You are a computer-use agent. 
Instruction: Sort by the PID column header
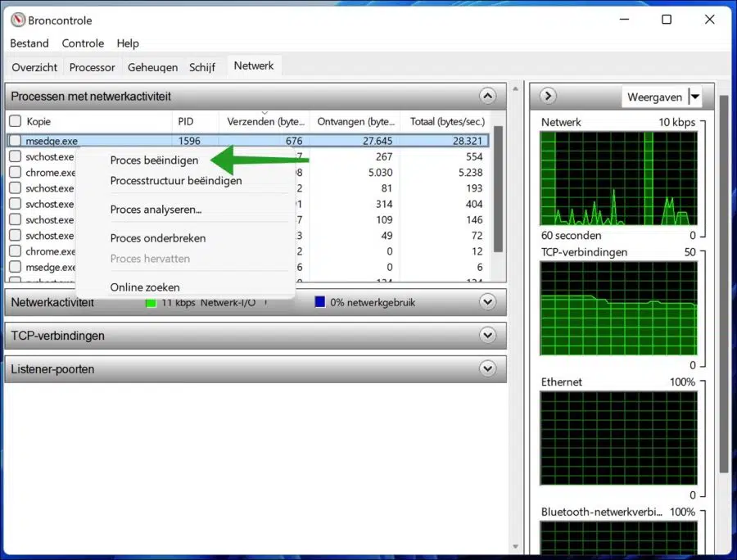[196, 121]
